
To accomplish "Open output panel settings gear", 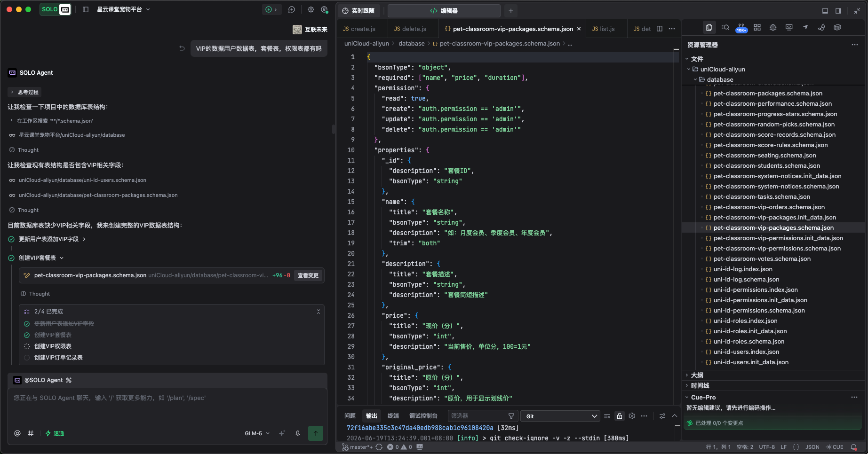I will (632, 416).
